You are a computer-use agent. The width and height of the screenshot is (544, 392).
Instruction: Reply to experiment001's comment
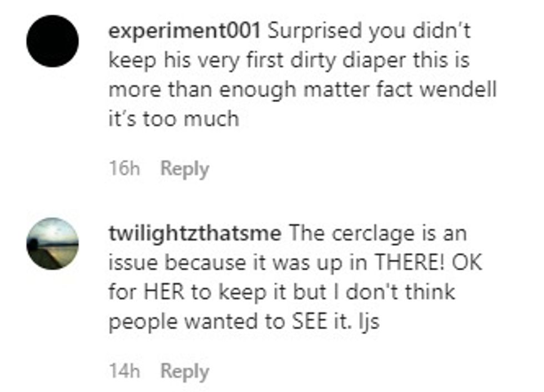184,169
